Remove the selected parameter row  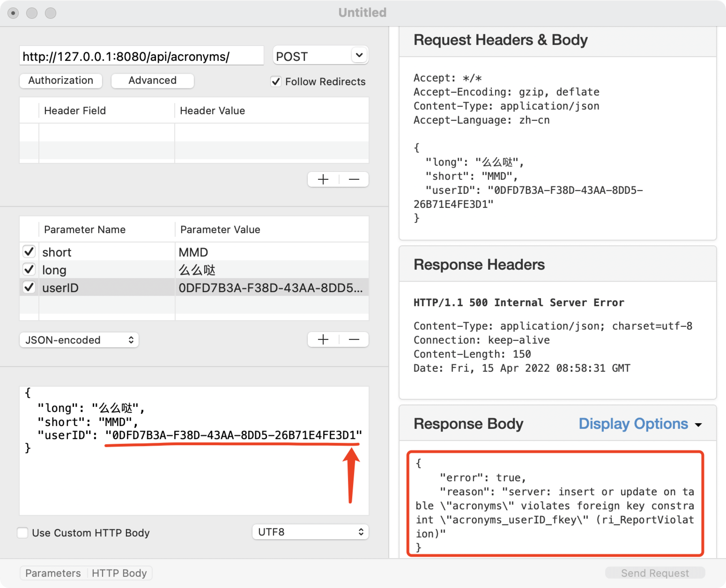[x=354, y=340]
